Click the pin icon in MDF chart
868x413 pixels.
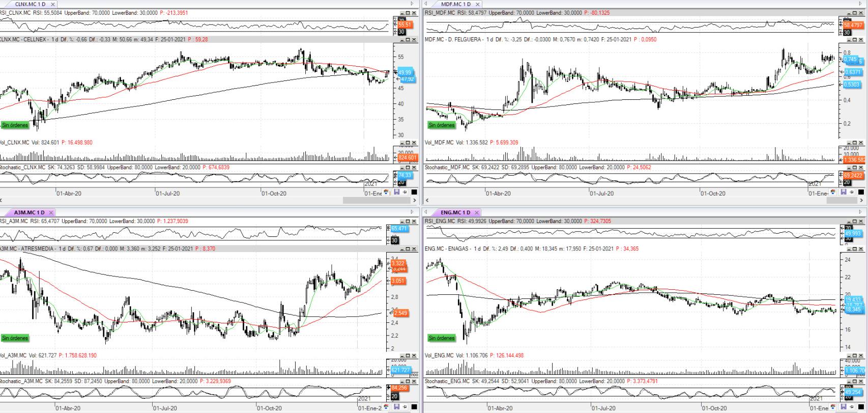852,192
